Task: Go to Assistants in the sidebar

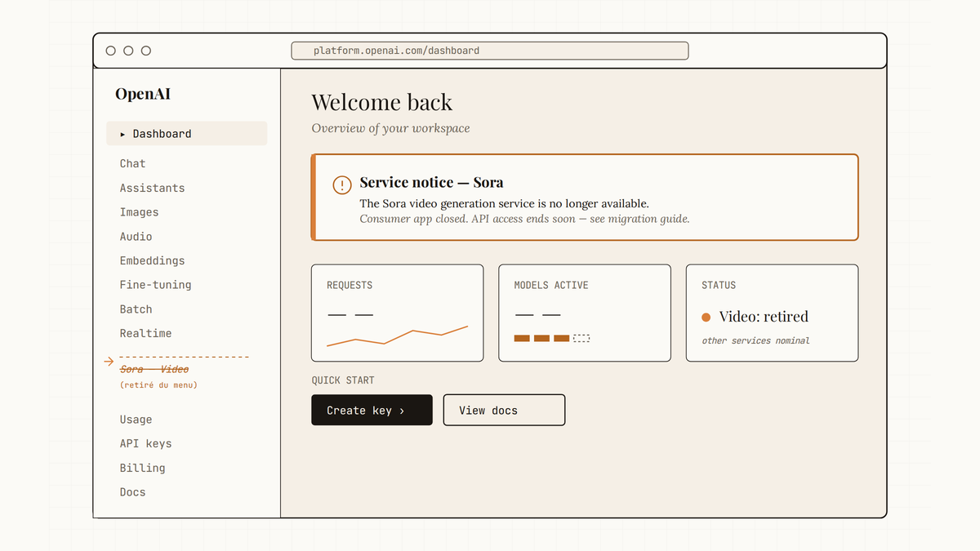Action: [x=152, y=188]
